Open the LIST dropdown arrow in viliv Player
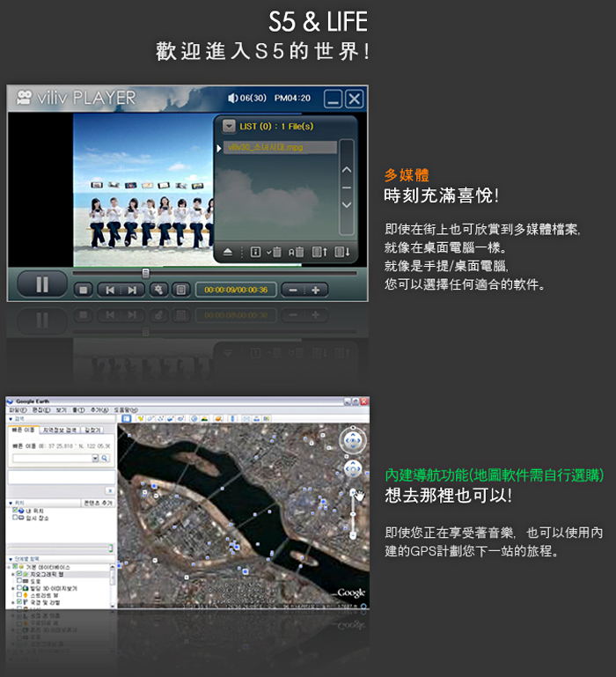Viewport: 616px width, 677px height. (x=229, y=126)
